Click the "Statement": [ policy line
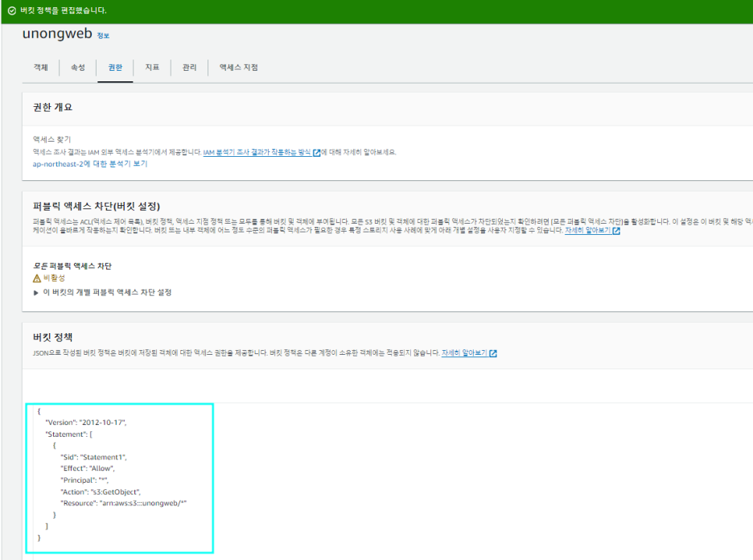 click(68, 434)
